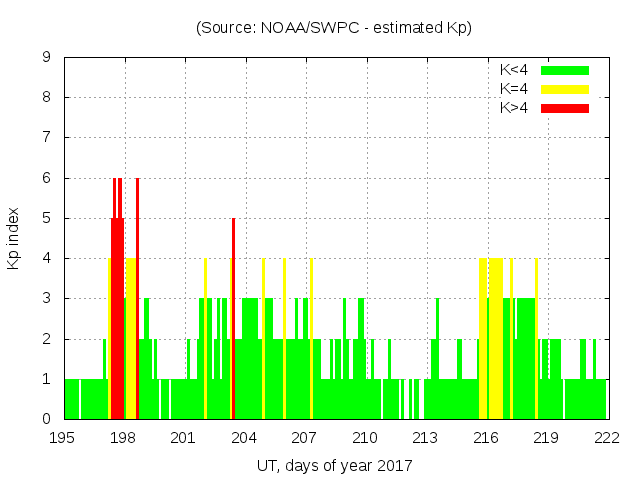The height and width of the screenshot is (480, 640).
Task: Click x-axis tick label 195
Action: 64,437
